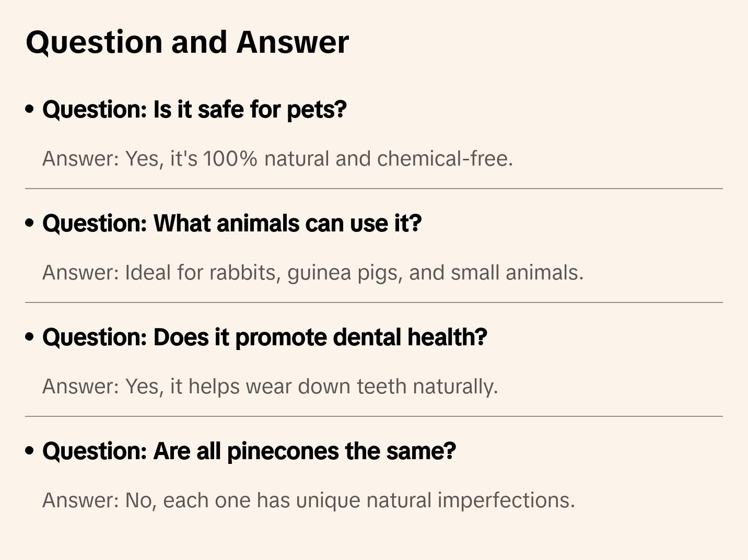Click the "Are all pinecones the same?" question

[x=249, y=451]
